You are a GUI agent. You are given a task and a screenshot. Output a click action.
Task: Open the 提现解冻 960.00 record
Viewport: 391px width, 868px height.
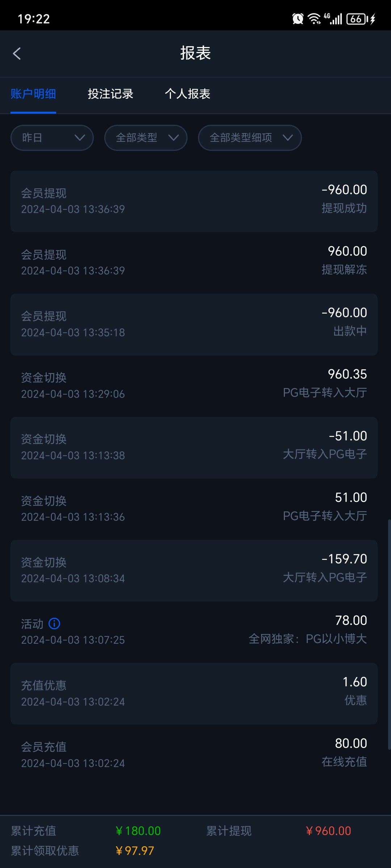194,263
